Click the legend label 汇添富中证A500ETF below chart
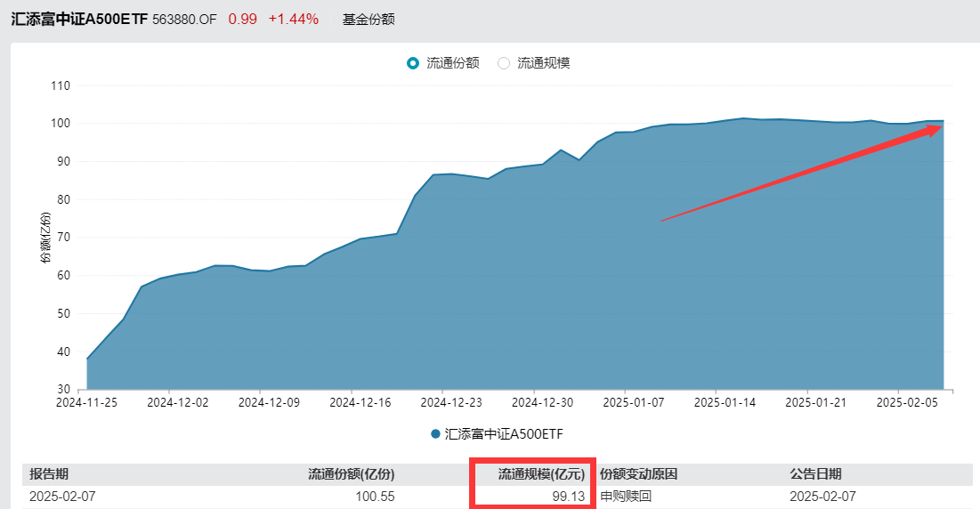The height and width of the screenshot is (509, 980). (x=504, y=434)
